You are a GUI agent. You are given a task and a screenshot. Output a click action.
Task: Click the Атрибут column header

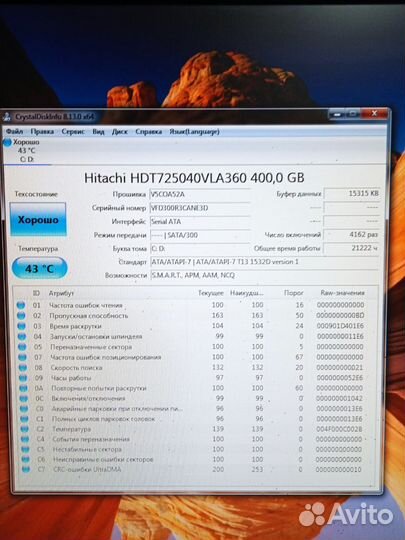pos(61,293)
